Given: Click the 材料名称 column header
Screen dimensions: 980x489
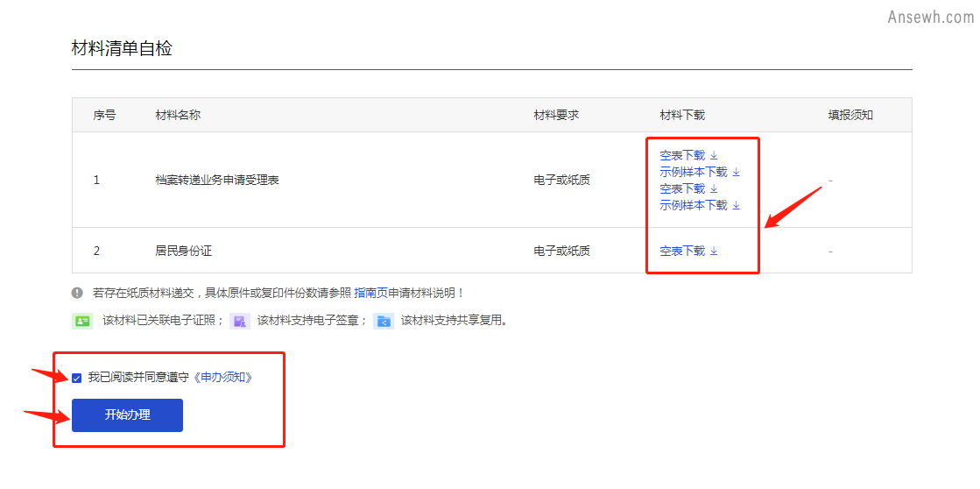Looking at the screenshot, I should [x=178, y=115].
